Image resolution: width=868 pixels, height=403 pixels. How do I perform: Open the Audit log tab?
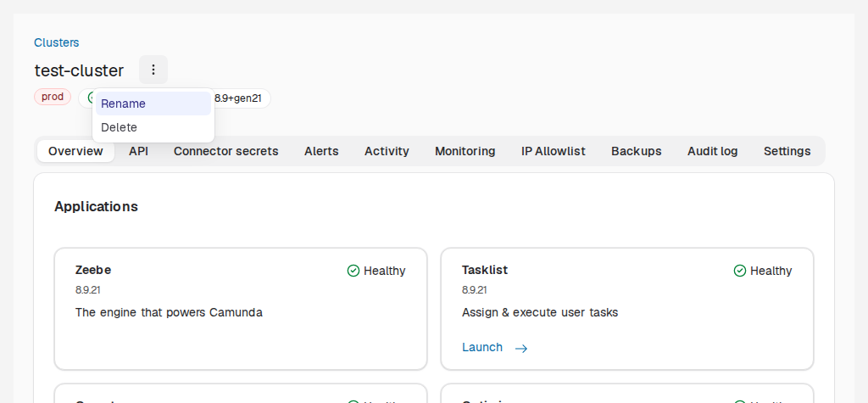712,151
